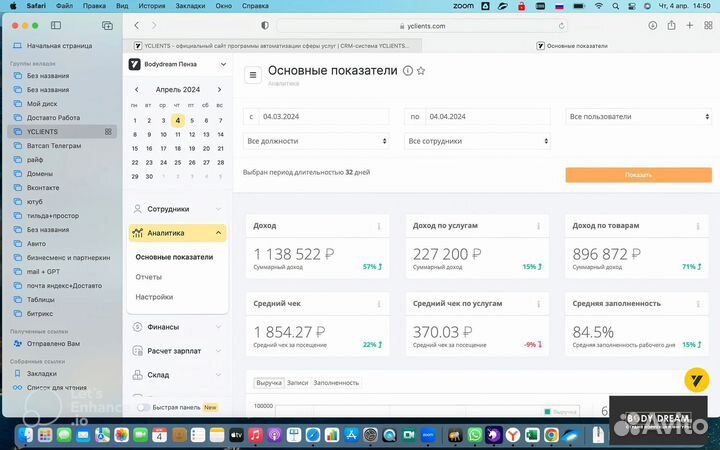Expand the Склад sidebar section
Screen dimensions: 720x450
tap(177, 375)
